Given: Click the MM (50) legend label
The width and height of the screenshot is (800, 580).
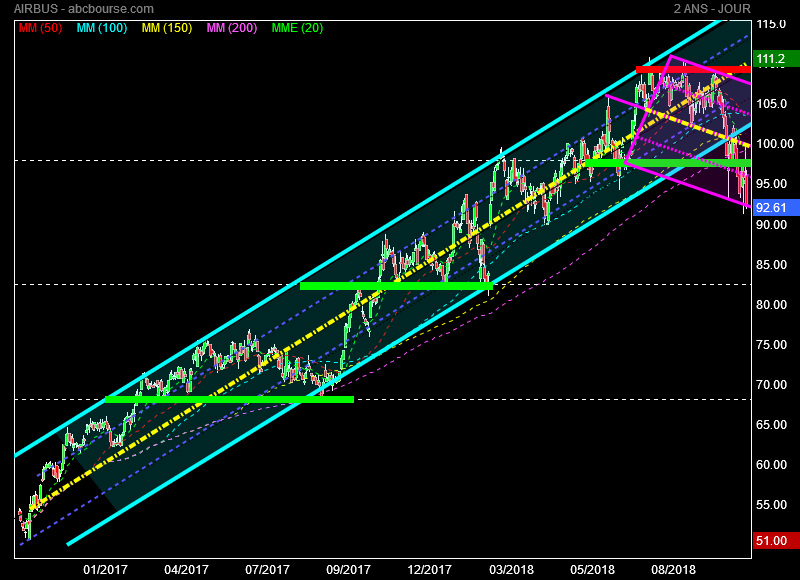Looking at the screenshot, I should pos(40,28).
